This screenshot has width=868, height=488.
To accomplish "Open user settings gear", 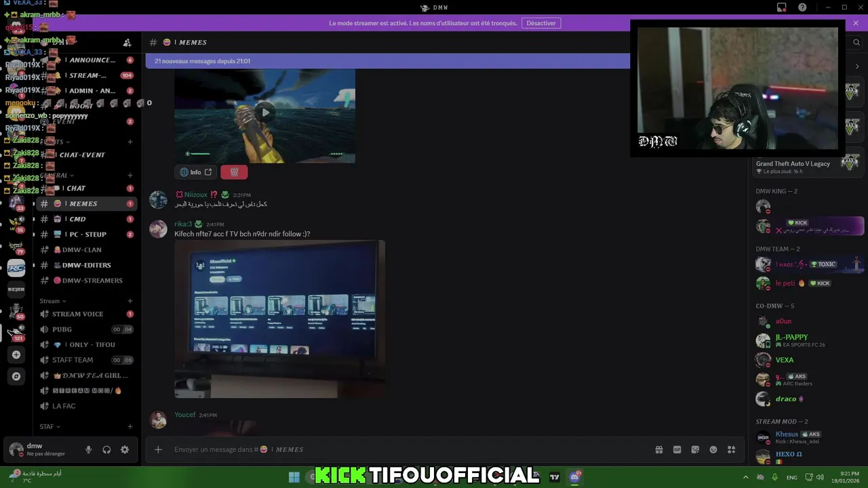I will (125, 449).
